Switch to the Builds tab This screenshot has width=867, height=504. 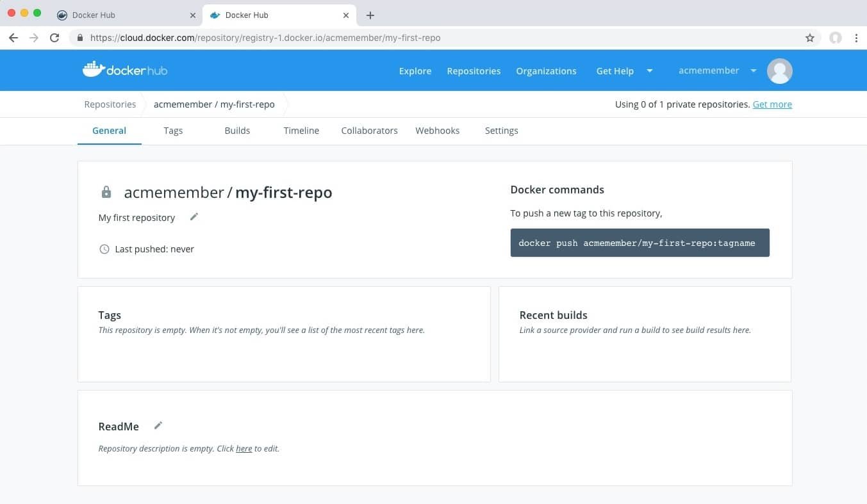237,131
